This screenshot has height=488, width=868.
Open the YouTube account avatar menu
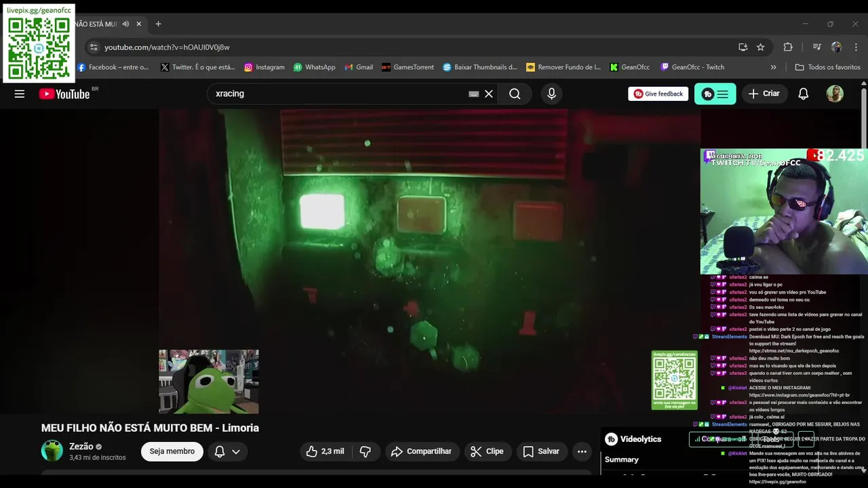(x=835, y=94)
